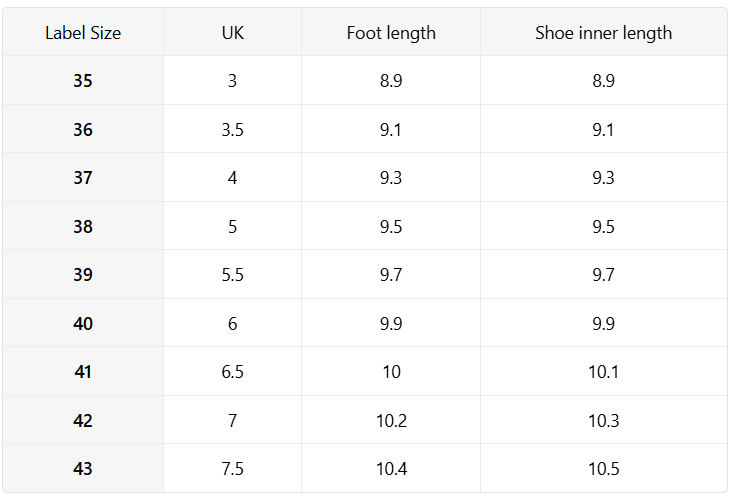Screen dimensions: 729x497
Task: Click the Shoe inner length header
Action: (x=603, y=32)
